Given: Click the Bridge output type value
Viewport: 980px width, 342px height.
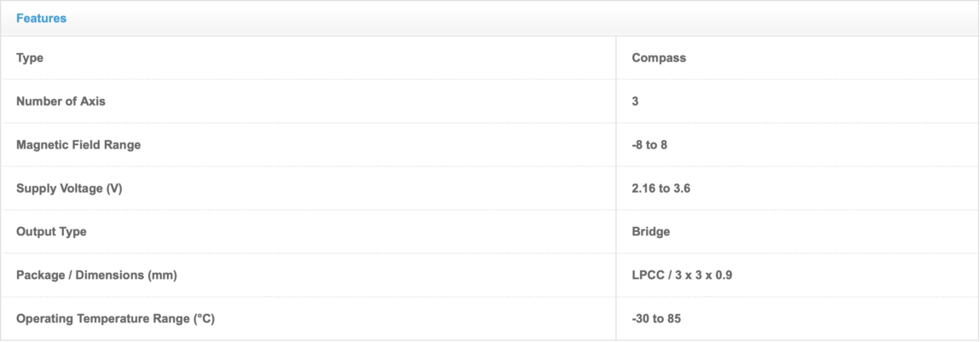Looking at the screenshot, I should pos(651,232).
